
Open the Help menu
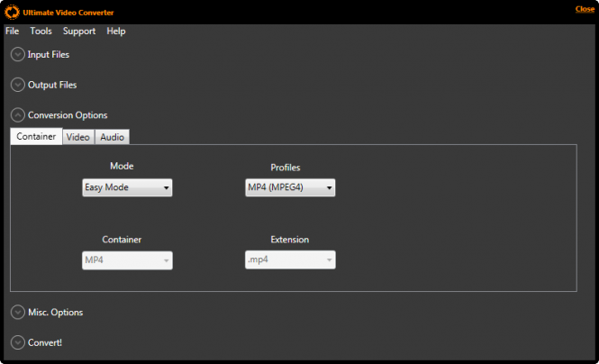[x=116, y=31]
